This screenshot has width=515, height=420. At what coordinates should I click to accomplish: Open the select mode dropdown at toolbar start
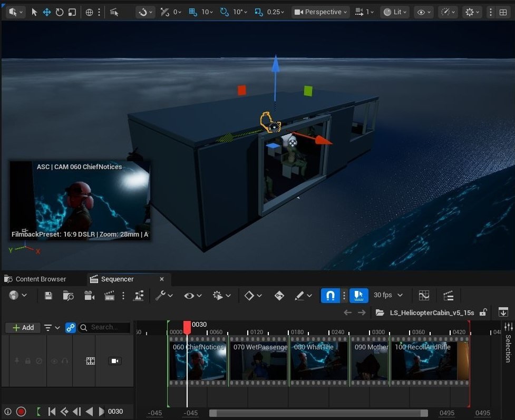[16, 12]
